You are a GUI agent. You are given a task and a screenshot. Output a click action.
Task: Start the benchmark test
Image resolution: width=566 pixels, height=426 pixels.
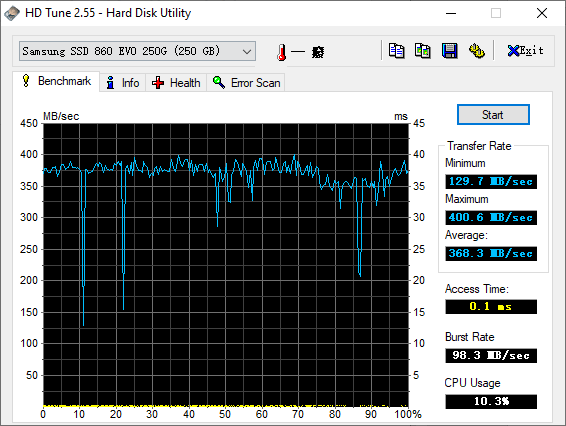(x=493, y=115)
